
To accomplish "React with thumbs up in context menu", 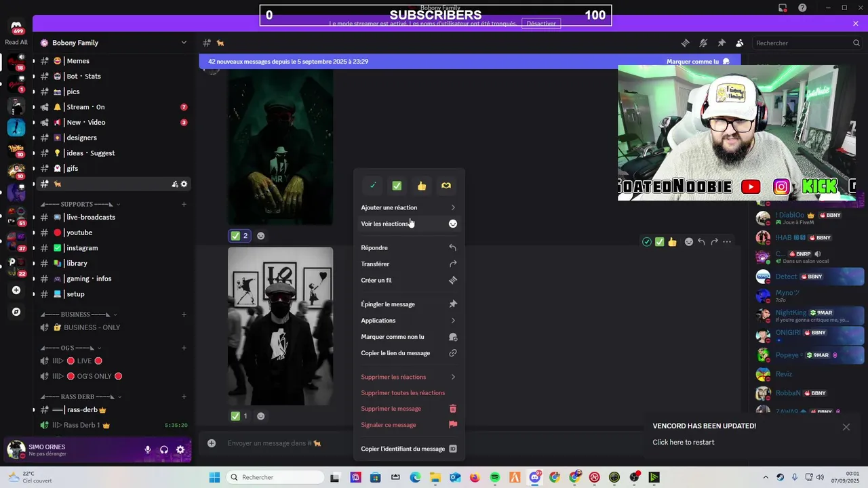I will 422,186.
